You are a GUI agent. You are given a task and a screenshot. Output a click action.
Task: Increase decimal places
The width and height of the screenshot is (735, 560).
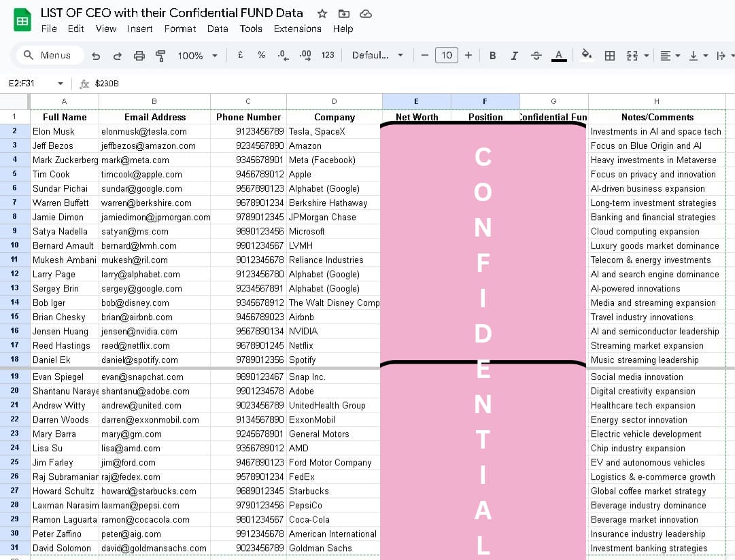pos(305,55)
